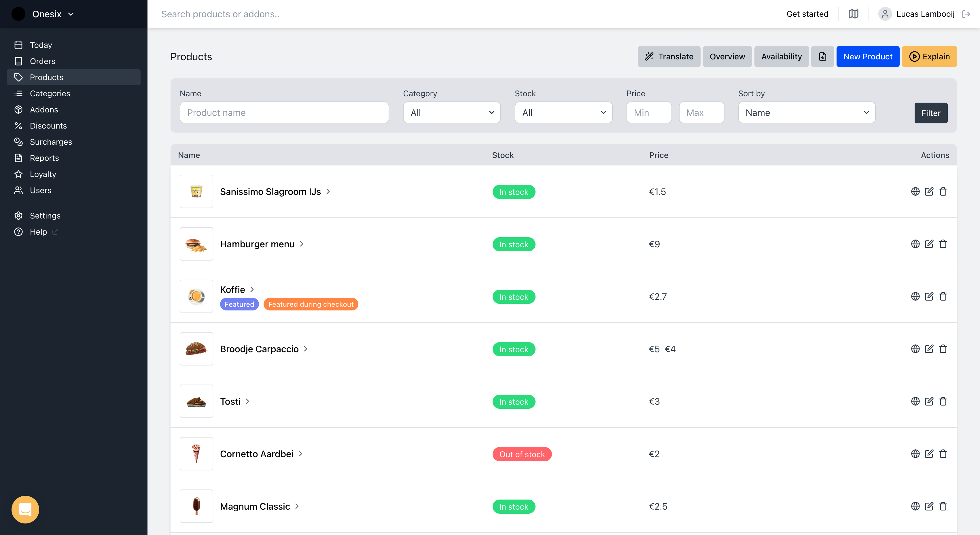Screen dimensions: 980x535
Task: Open Orders in sidebar
Action: pos(74,61)
